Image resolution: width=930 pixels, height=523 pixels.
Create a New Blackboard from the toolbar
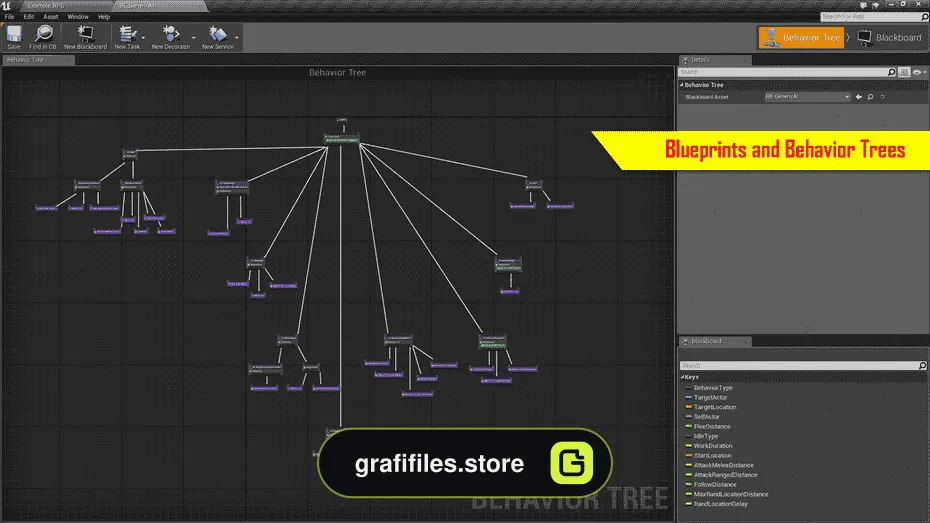[85, 37]
